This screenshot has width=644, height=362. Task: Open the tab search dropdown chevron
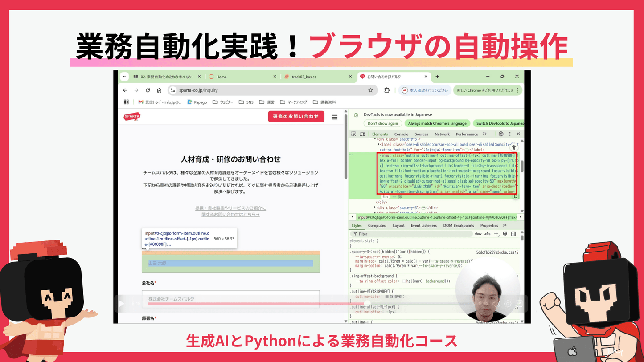(124, 77)
